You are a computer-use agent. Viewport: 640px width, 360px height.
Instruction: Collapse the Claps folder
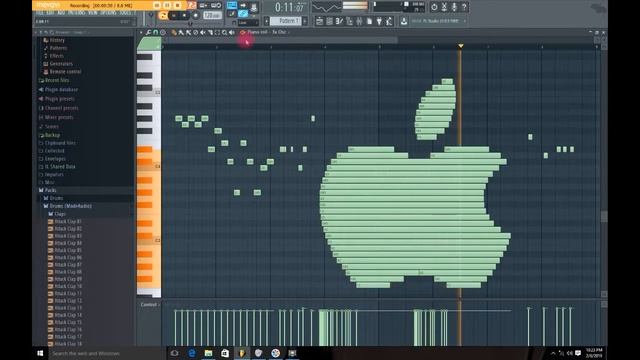pyautogui.click(x=60, y=214)
